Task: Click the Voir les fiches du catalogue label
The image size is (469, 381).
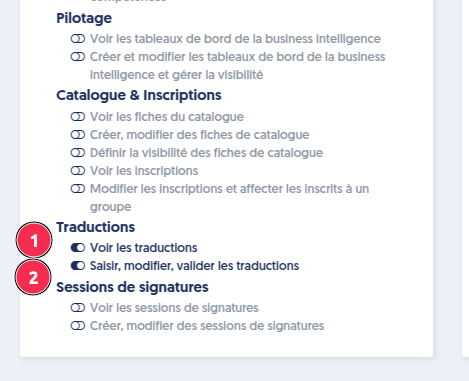Action: tap(167, 117)
